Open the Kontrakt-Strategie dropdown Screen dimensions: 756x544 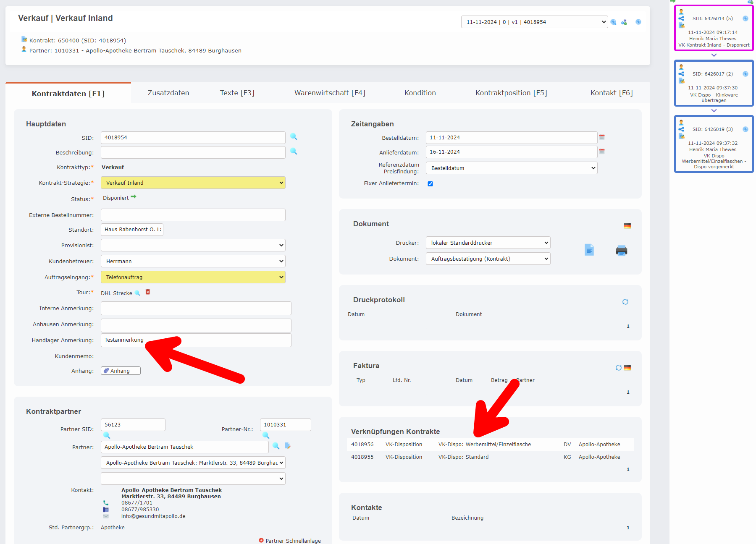coord(193,183)
